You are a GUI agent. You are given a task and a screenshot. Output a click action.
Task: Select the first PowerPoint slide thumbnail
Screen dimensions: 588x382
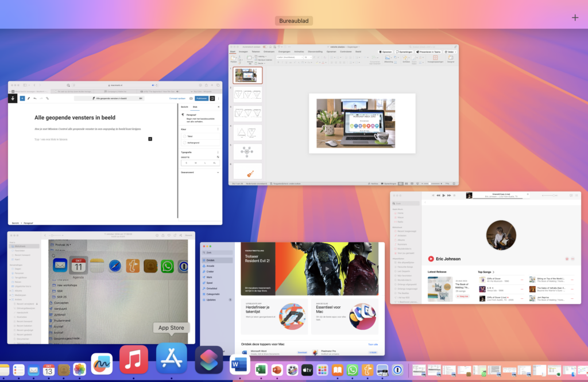tap(248, 75)
